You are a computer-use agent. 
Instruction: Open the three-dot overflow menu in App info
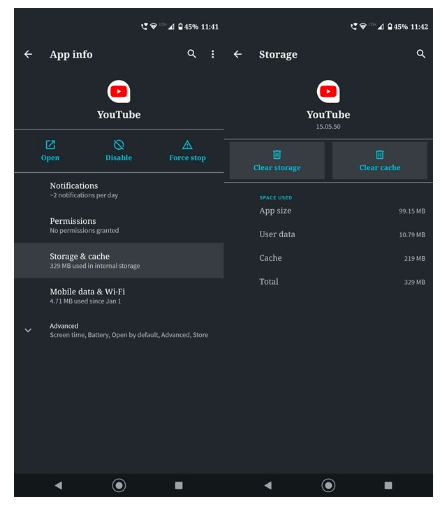click(213, 54)
